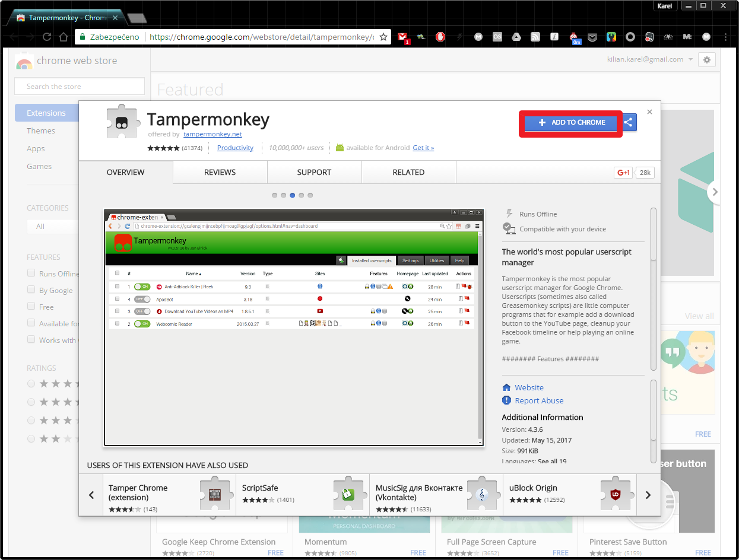Click the 'Get it »' Android link
The image size is (739, 560).
pos(423,148)
